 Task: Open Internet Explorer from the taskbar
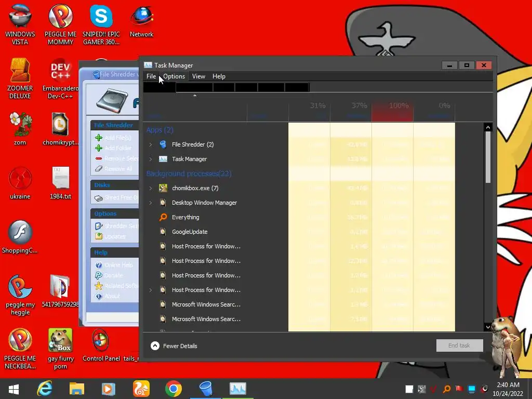45,389
